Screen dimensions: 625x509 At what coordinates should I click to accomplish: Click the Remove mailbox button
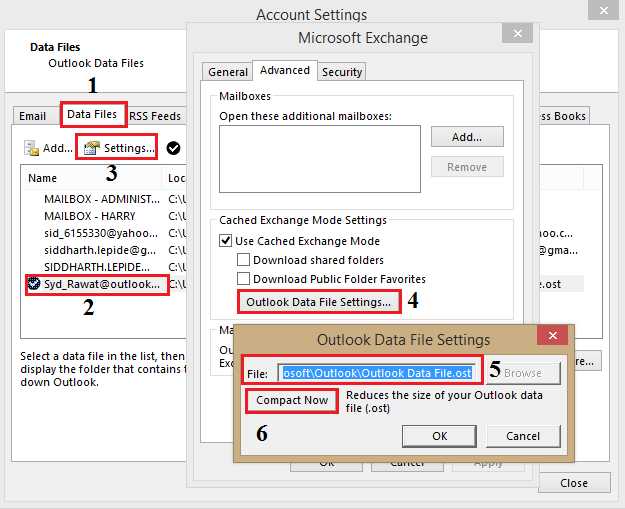point(467,167)
